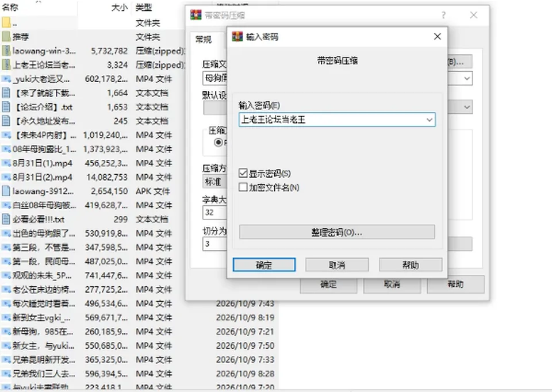This screenshot has width=552, height=392.
Task: Expand the password history dropdown arrow
Action: tap(429, 120)
